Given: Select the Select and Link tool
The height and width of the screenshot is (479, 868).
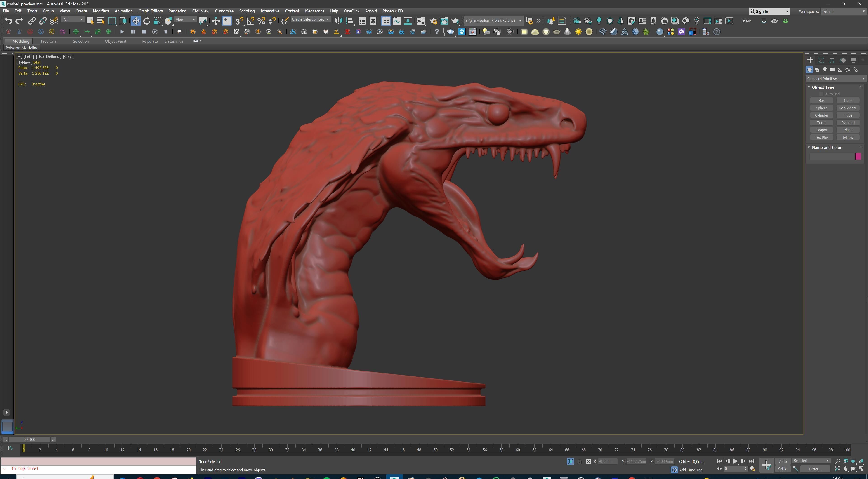Looking at the screenshot, I should coord(32,21).
